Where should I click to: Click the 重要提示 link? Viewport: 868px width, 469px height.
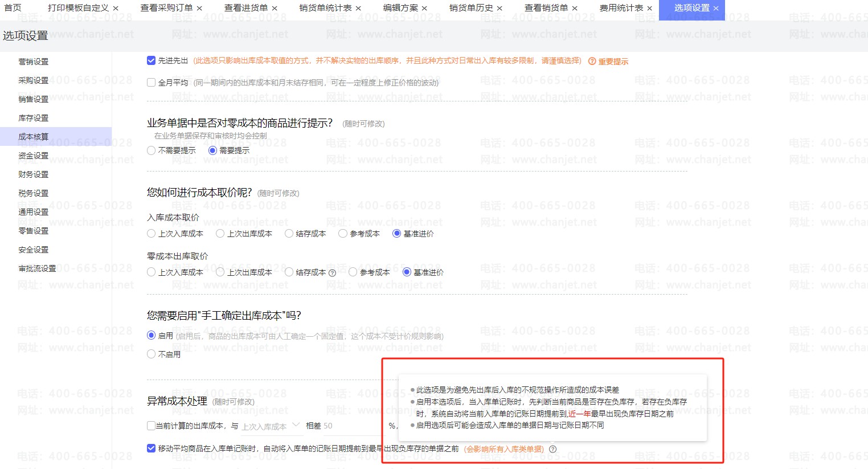point(613,62)
